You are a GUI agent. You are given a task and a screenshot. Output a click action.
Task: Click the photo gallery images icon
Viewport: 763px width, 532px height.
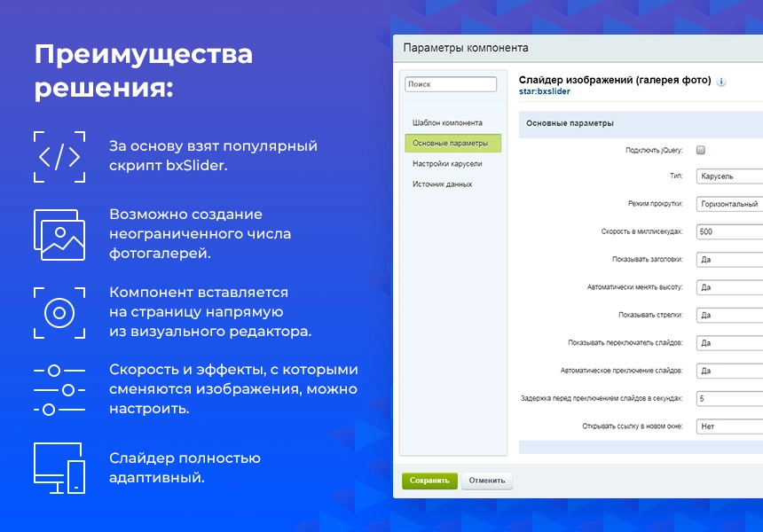point(59,235)
